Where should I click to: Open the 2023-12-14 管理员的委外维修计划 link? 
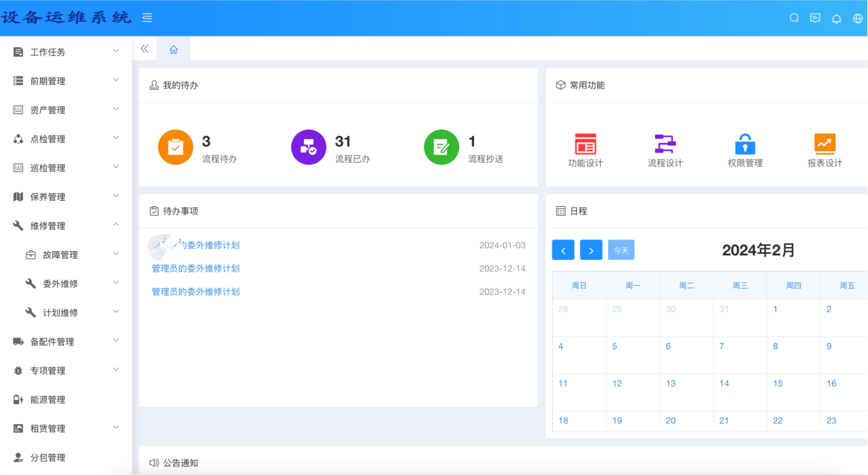point(195,268)
